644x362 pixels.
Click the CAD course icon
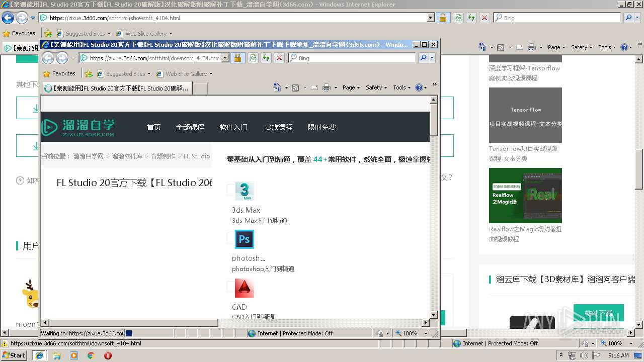245,288
